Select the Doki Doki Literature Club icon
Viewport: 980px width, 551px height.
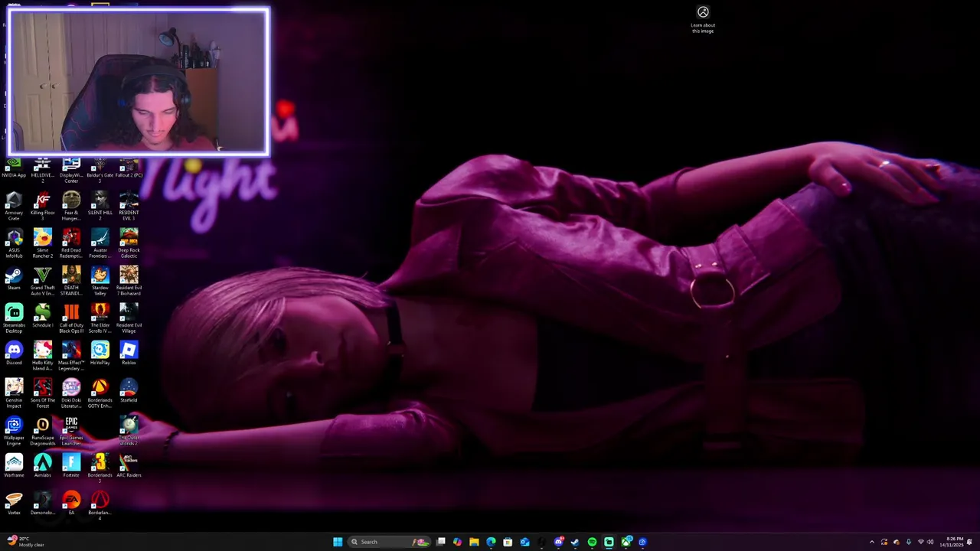71,393
